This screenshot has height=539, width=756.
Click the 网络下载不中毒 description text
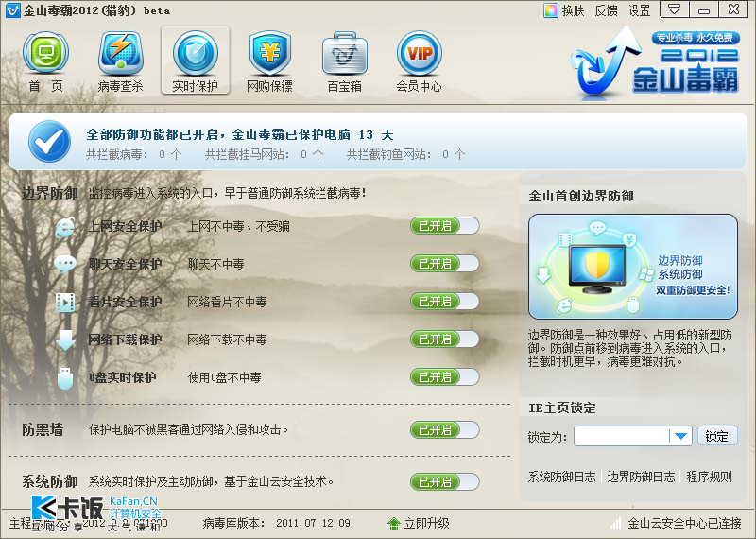click(227, 339)
